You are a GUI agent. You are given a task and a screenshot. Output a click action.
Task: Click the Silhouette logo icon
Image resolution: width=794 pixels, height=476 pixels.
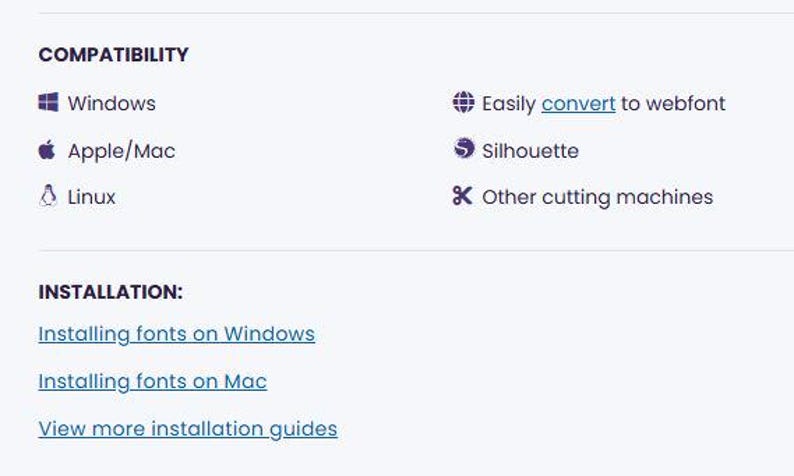(464, 148)
